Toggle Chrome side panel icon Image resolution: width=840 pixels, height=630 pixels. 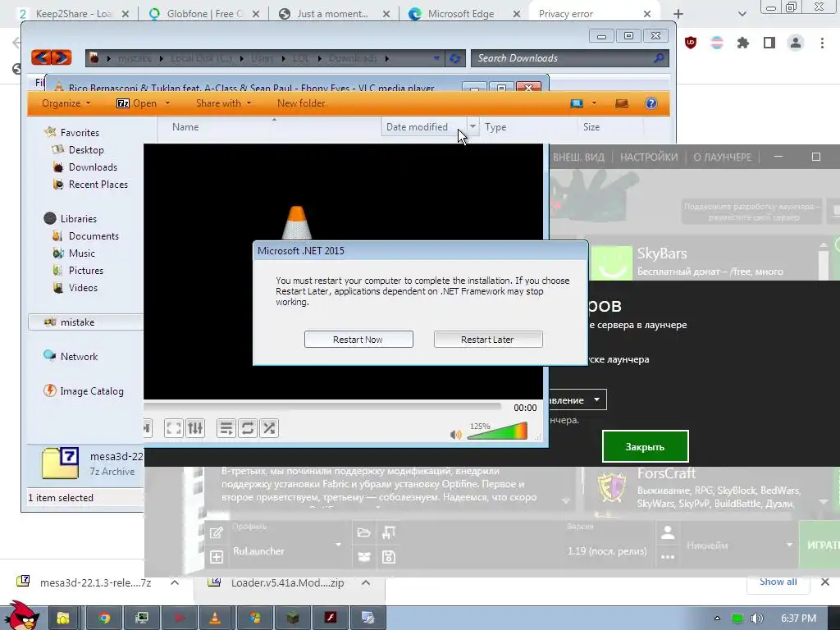(x=769, y=43)
